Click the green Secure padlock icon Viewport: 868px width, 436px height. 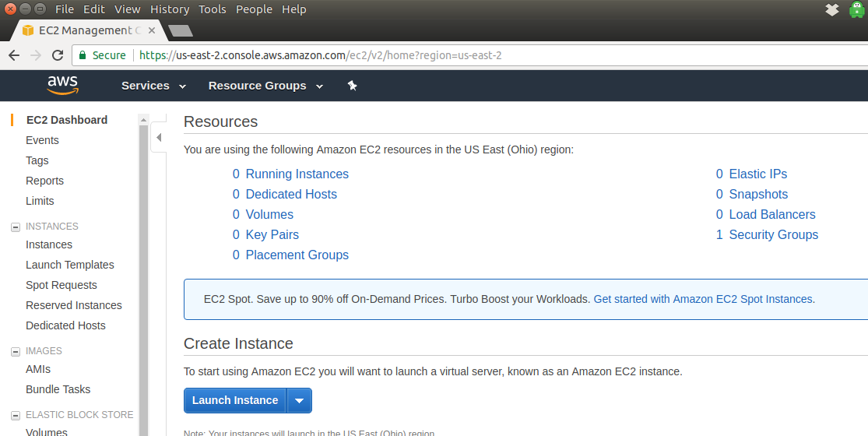point(83,55)
